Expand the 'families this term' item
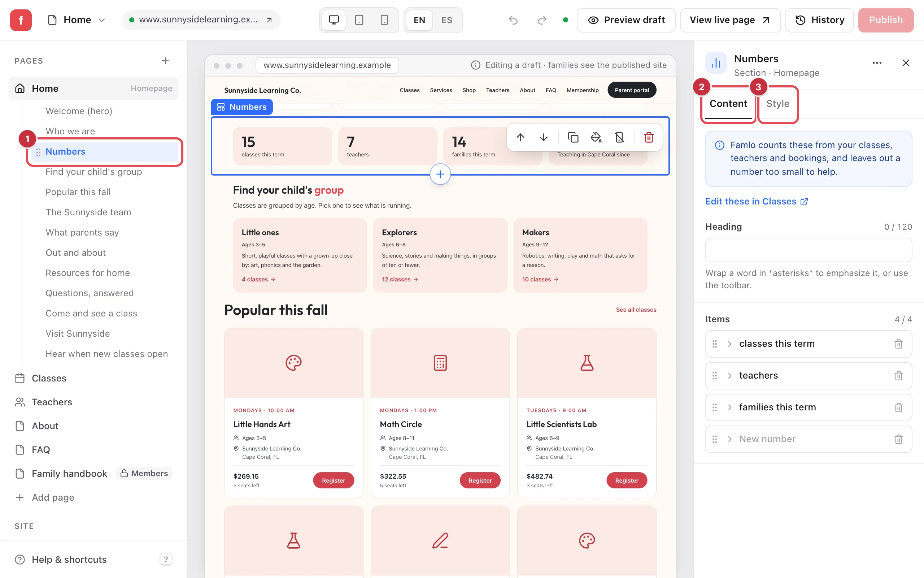924x578 pixels. click(730, 407)
